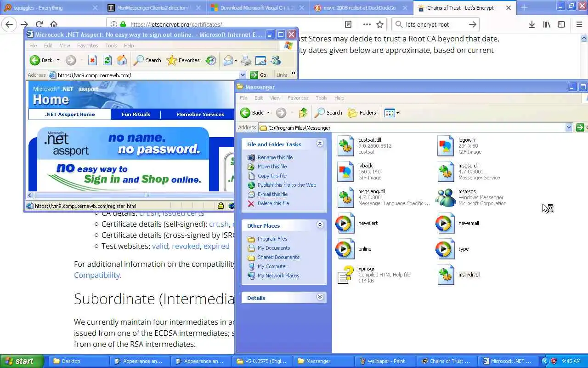Click the Messenger icon in Internet Explorer toolbar

click(276, 60)
